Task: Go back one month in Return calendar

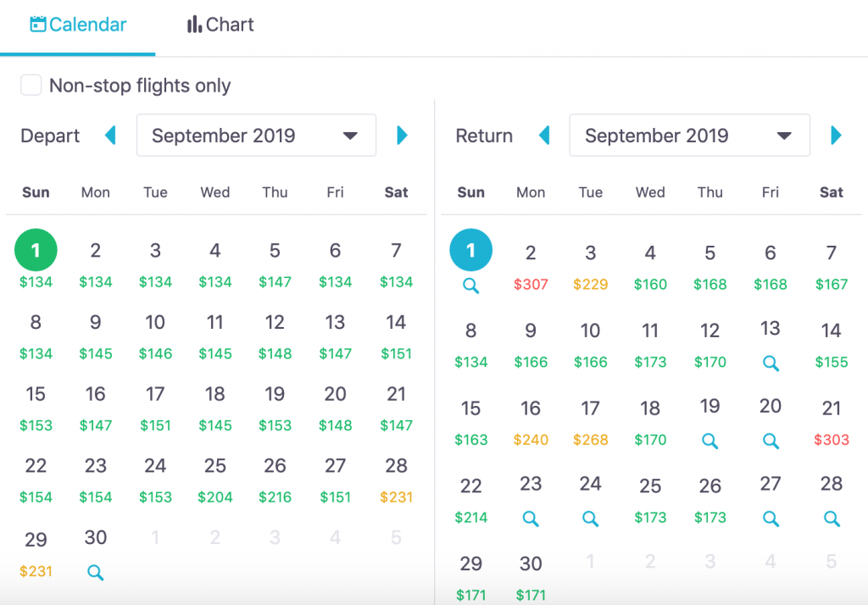Action: click(544, 136)
